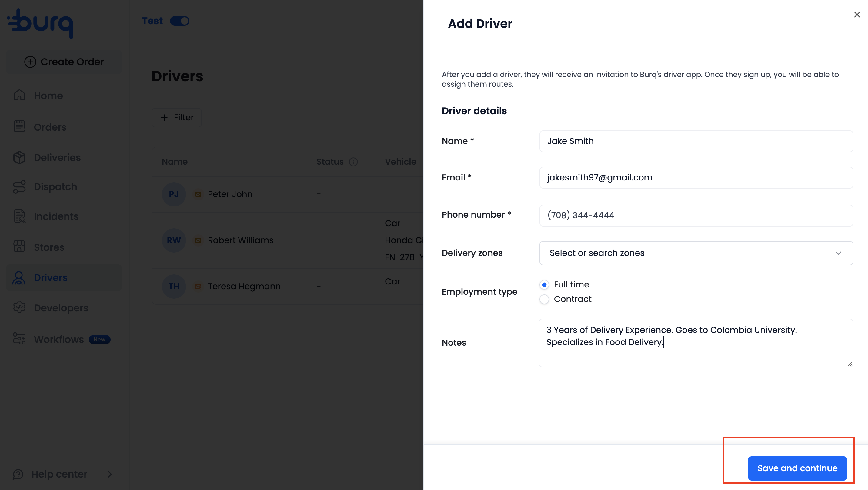868x490 pixels.
Task: Click Save and continue button
Action: coord(797,468)
